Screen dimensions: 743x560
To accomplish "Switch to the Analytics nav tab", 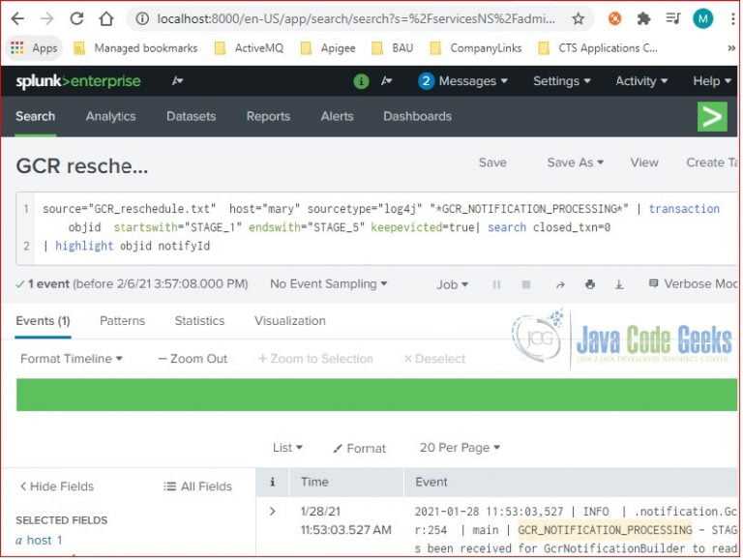I will click(x=110, y=117).
